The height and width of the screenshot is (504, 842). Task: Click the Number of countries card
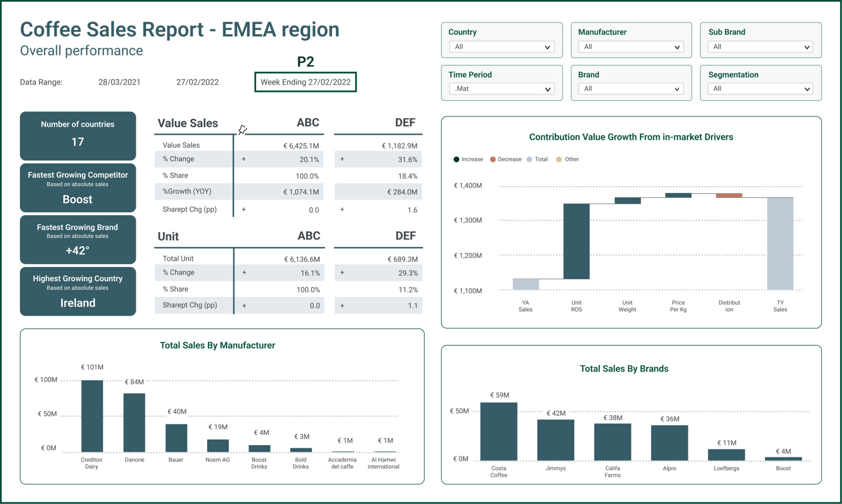coord(77,136)
